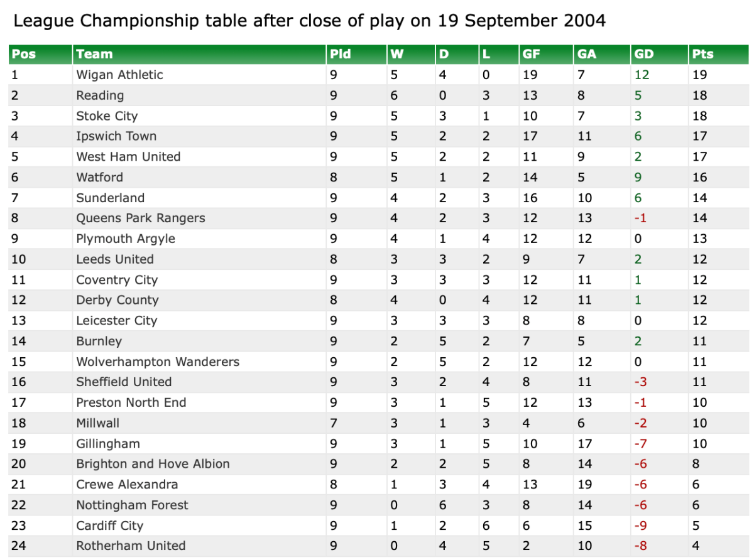Click on Reading team name

point(100,95)
